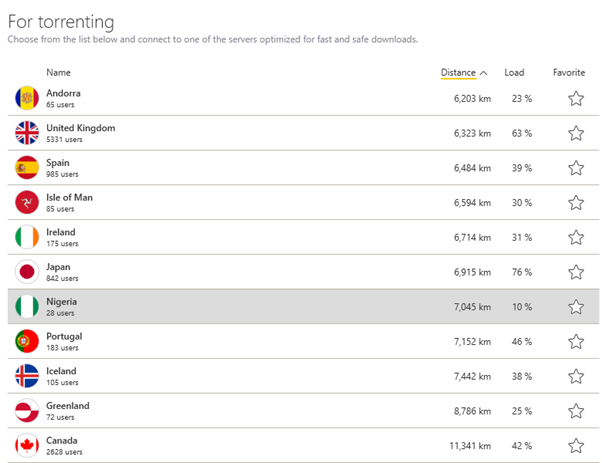Mark Canada as favorite
The width and height of the screenshot is (602, 463).
coord(576,446)
